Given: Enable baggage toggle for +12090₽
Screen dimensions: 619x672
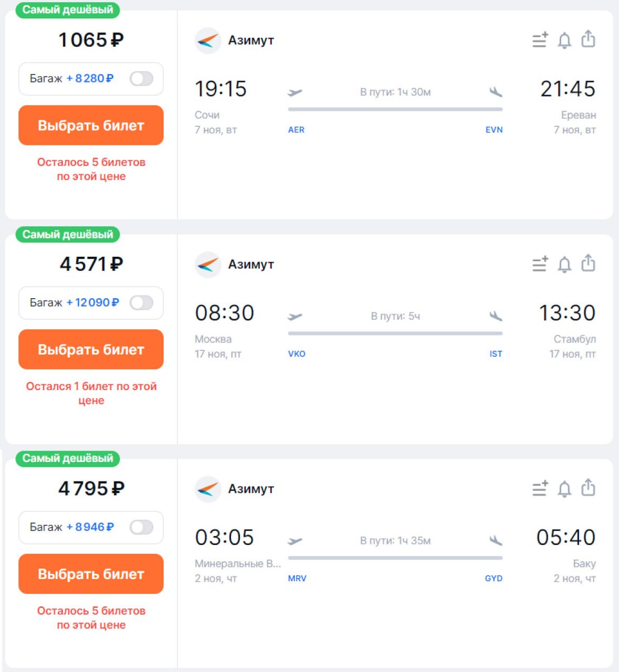Looking at the screenshot, I should pos(141,303).
